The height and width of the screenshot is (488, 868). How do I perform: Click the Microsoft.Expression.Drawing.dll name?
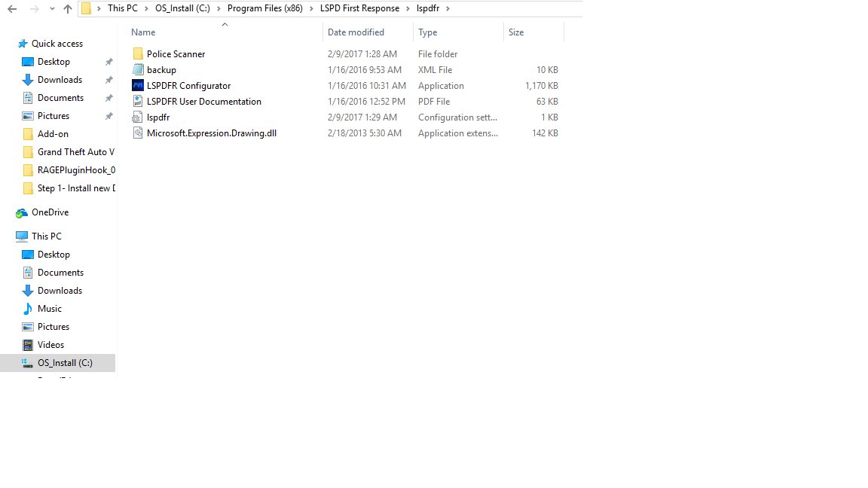(x=212, y=133)
